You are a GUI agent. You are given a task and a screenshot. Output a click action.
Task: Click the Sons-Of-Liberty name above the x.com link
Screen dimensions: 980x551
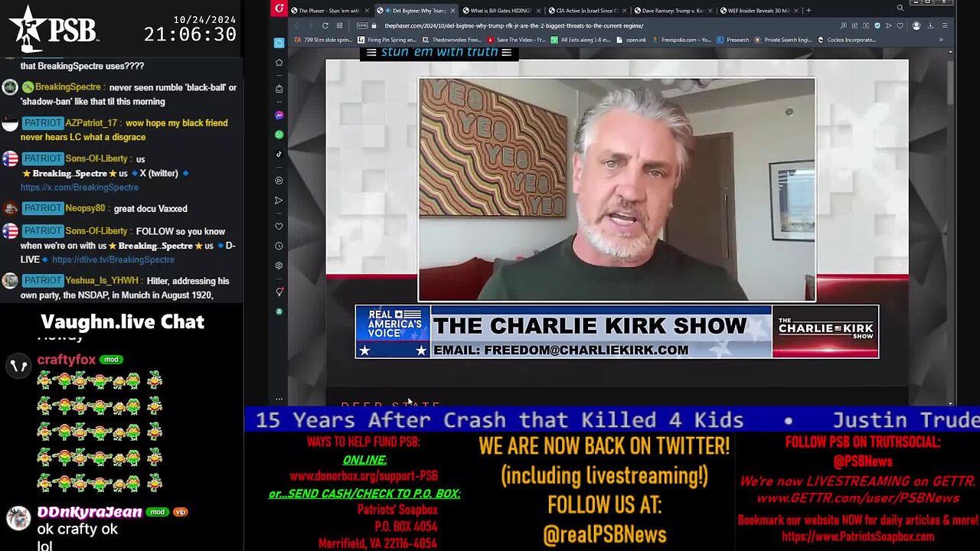click(x=96, y=159)
